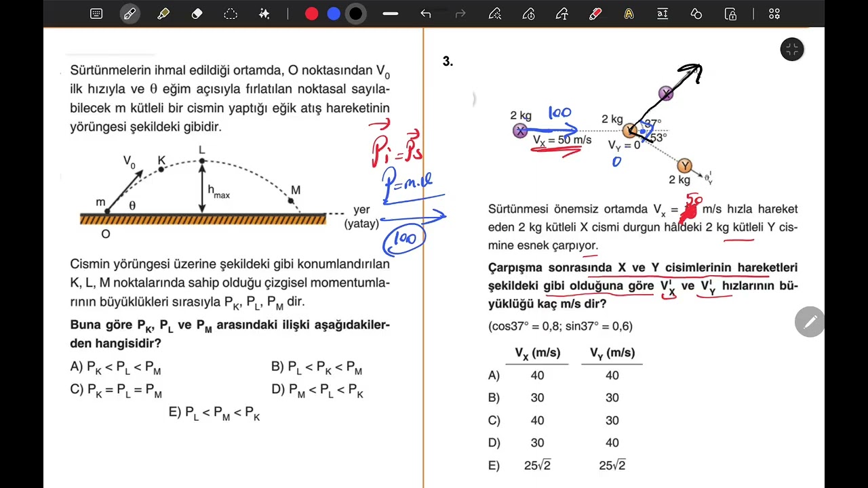Viewport: 868px width, 488px height.
Task: Redo the undone stroke
Action: click(460, 14)
